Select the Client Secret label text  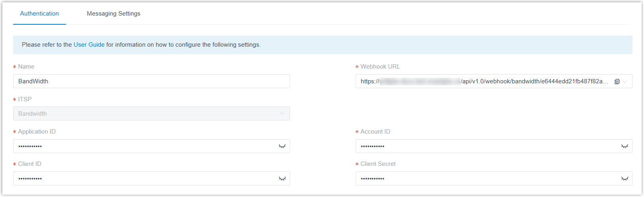pyautogui.click(x=378, y=164)
